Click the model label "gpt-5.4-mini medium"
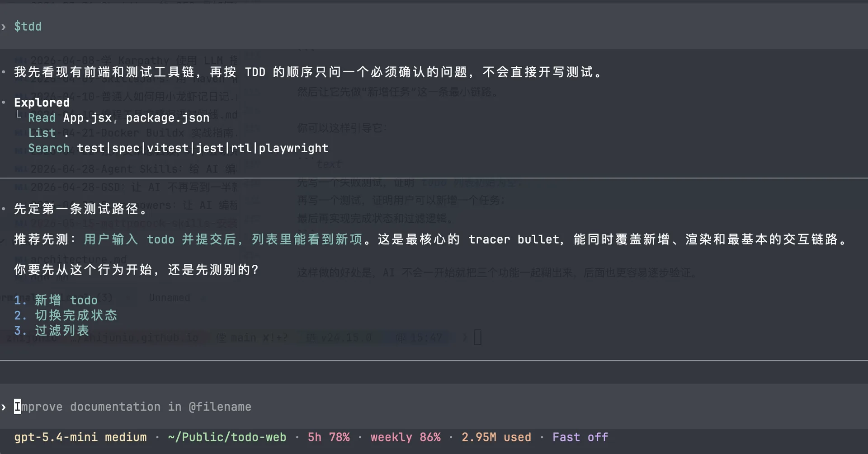868x454 pixels. tap(80, 437)
